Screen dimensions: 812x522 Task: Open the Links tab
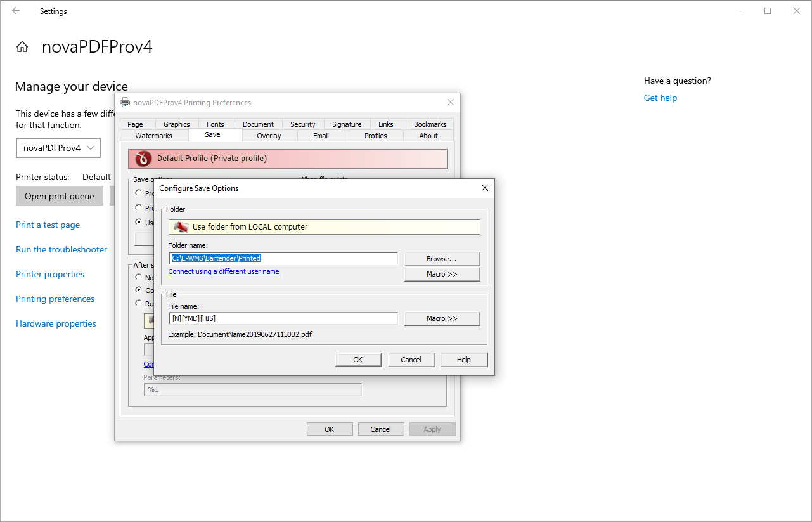[x=386, y=124]
